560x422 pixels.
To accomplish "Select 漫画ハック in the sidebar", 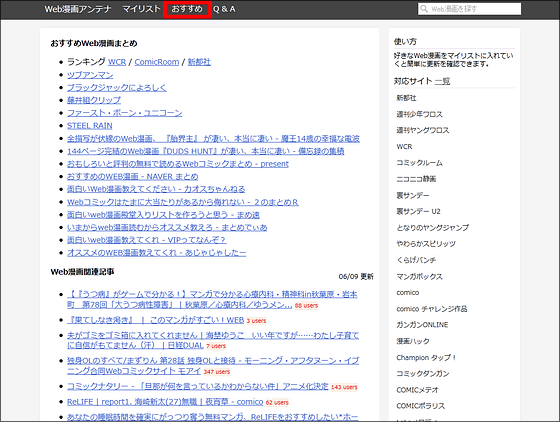I will (x=413, y=341).
